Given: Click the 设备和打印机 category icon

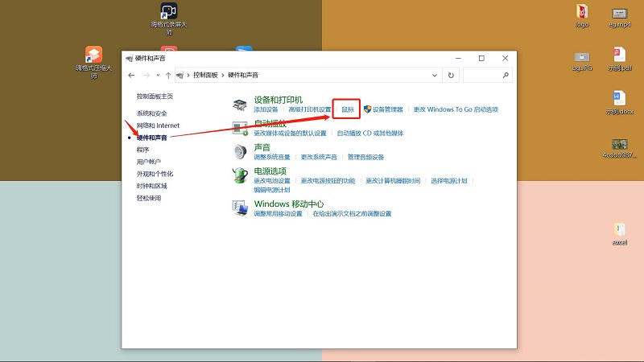Looking at the screenshot, I should tap(240, 104).
